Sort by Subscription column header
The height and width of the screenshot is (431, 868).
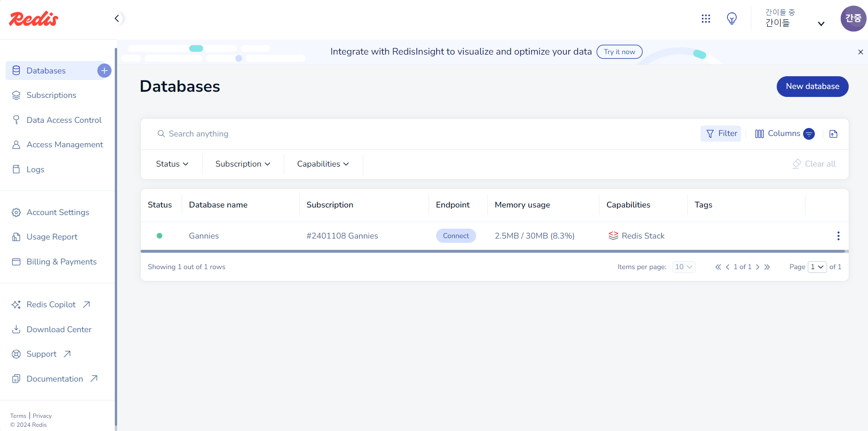[329, 205]
